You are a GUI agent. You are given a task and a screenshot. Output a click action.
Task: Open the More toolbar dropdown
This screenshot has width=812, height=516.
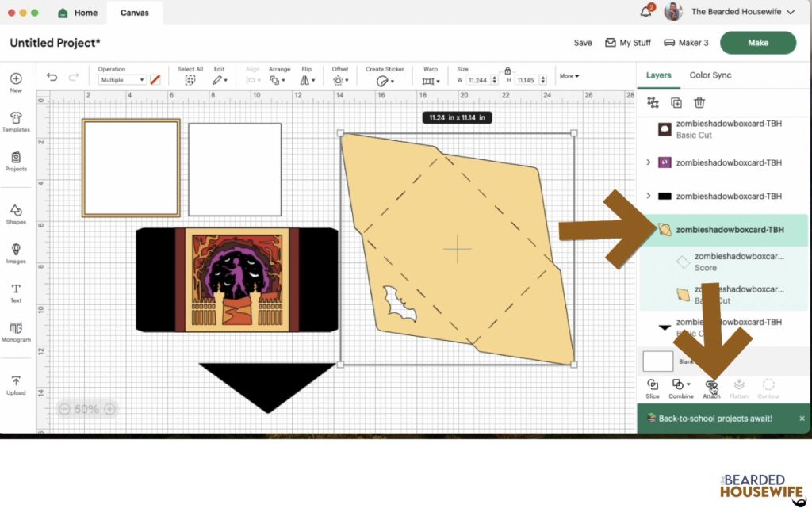pyautogui.click(x=569, y=76)
